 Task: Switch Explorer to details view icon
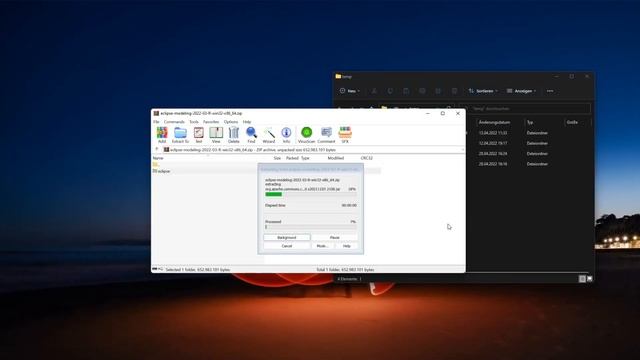[582, 279]
